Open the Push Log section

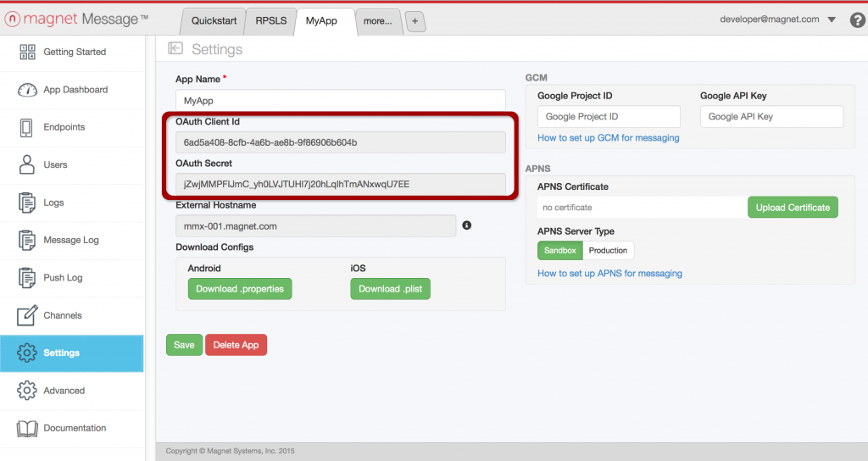[x=72, y=278]
